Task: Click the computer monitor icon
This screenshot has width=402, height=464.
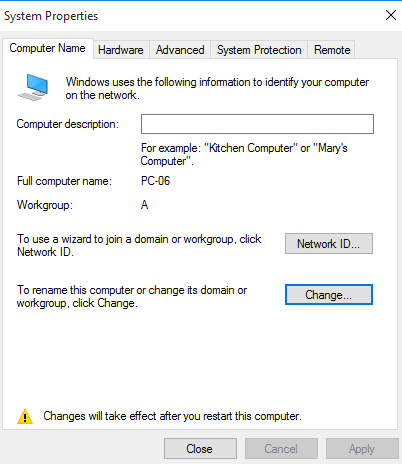Action: coord(33,87)
